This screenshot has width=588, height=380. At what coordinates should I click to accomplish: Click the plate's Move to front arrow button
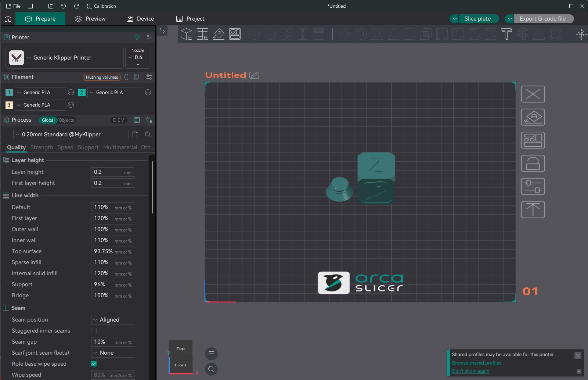(x=533, y=210)
